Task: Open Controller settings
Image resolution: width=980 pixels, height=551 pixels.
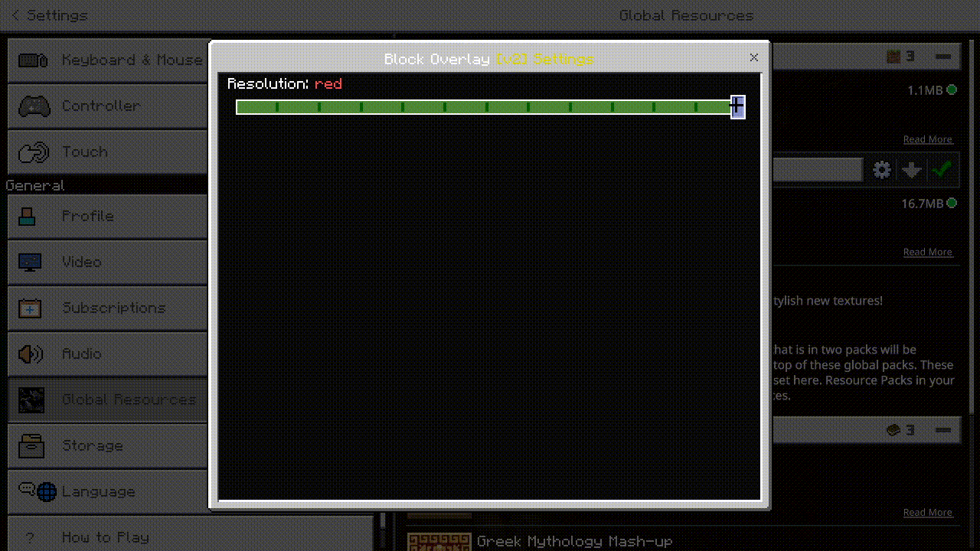Action: coord(107,106)
